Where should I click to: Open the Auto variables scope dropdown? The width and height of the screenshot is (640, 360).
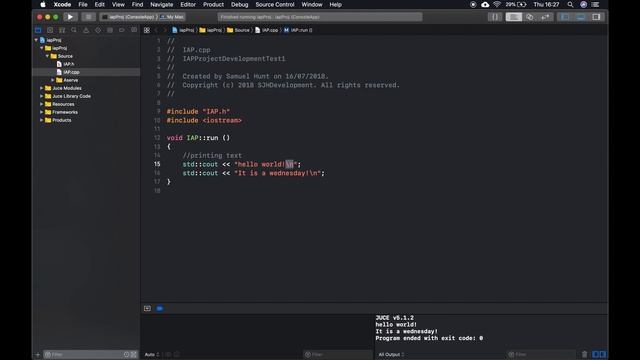(151, 354)
